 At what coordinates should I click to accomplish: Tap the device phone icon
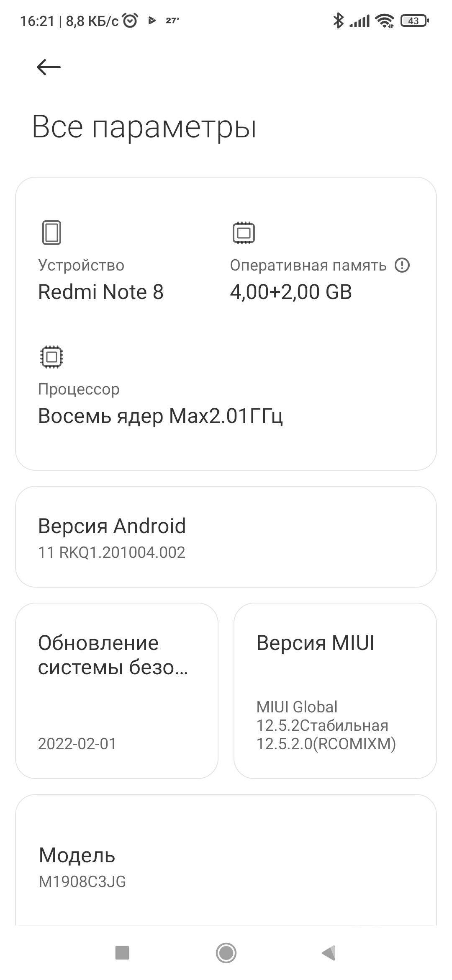(51, 232)
